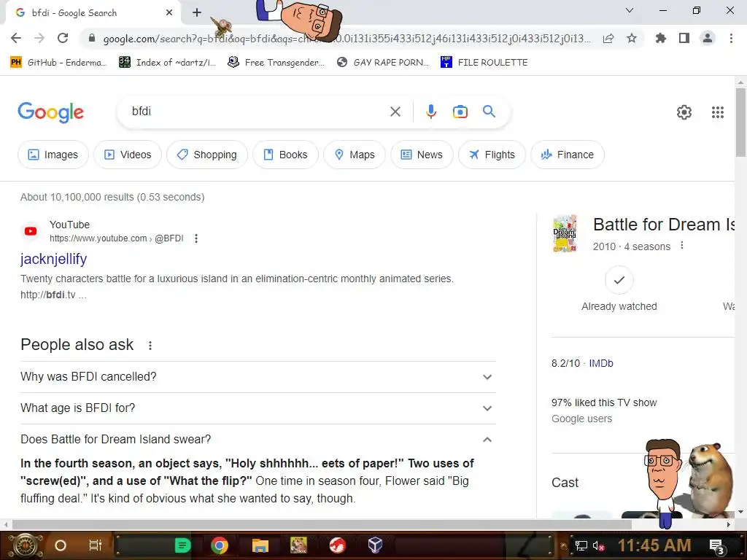Open options for the YouTube result

[196, 238]
